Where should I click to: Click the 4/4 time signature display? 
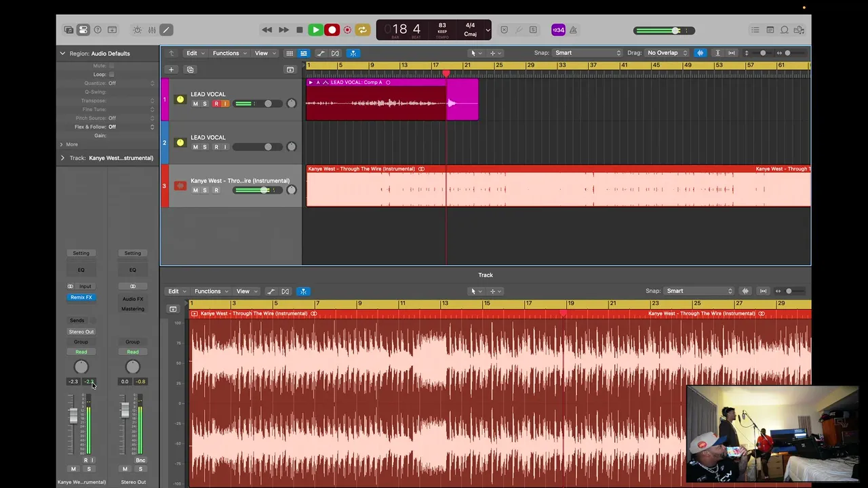[470, 26]
